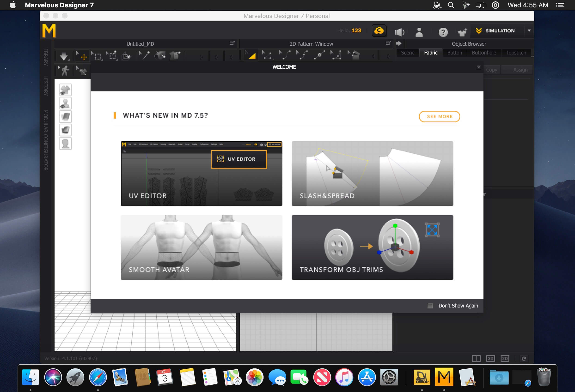
Task: Open the Topstitch tab
Action: (516, 53)
